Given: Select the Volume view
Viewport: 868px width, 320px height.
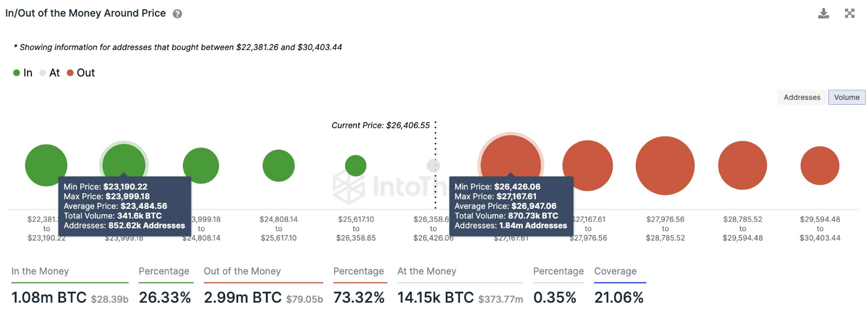Looking at the screenshot, I should (x=846, y=97).
